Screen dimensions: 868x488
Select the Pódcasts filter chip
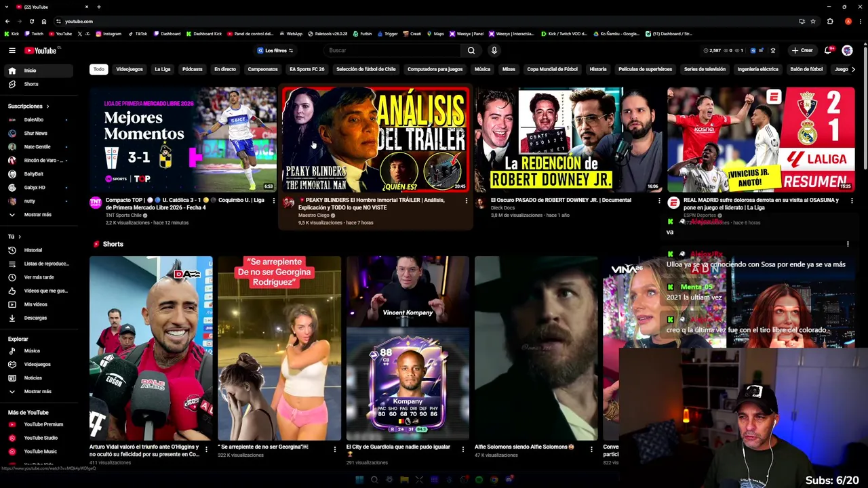192,69
